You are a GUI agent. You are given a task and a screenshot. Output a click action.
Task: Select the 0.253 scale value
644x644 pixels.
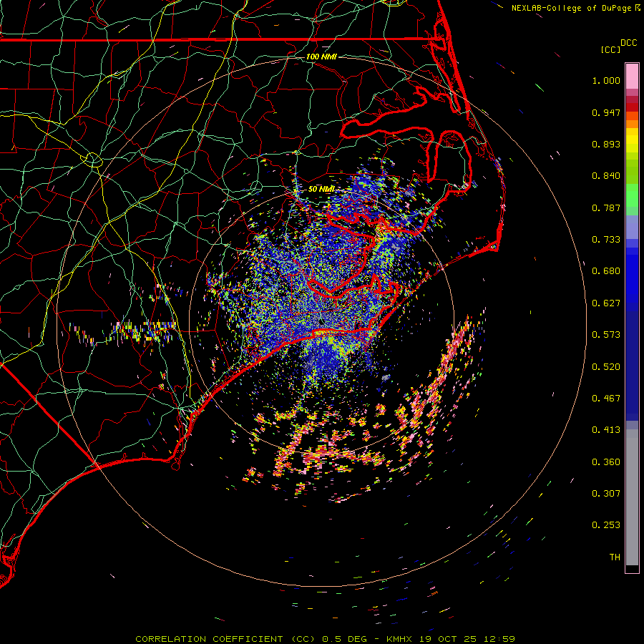tap(606, 525)
